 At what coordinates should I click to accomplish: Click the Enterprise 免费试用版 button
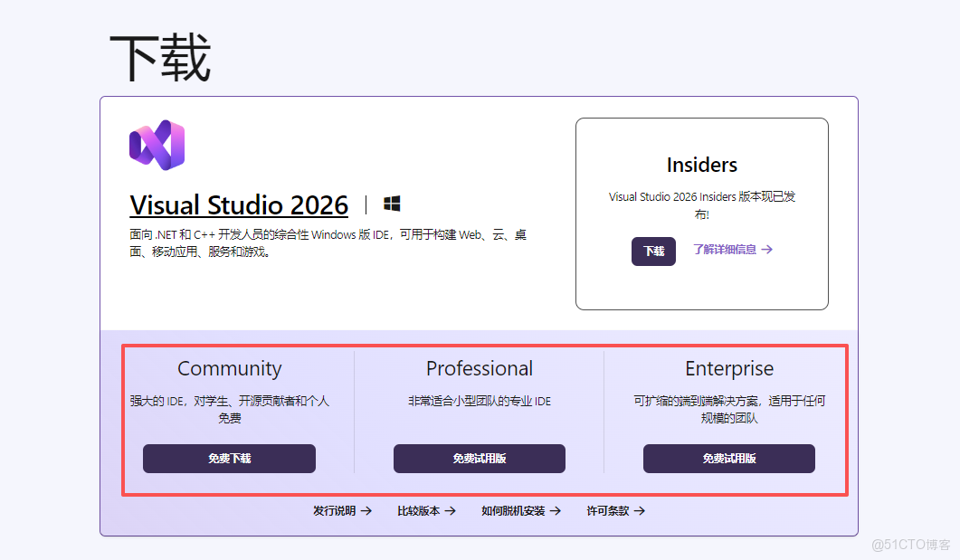click(728, 459)
